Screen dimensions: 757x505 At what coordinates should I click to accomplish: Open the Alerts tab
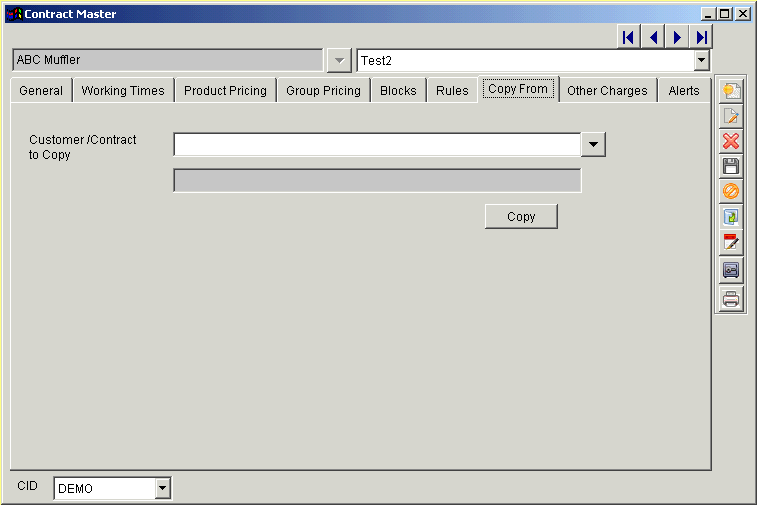(x=684, y=90)
